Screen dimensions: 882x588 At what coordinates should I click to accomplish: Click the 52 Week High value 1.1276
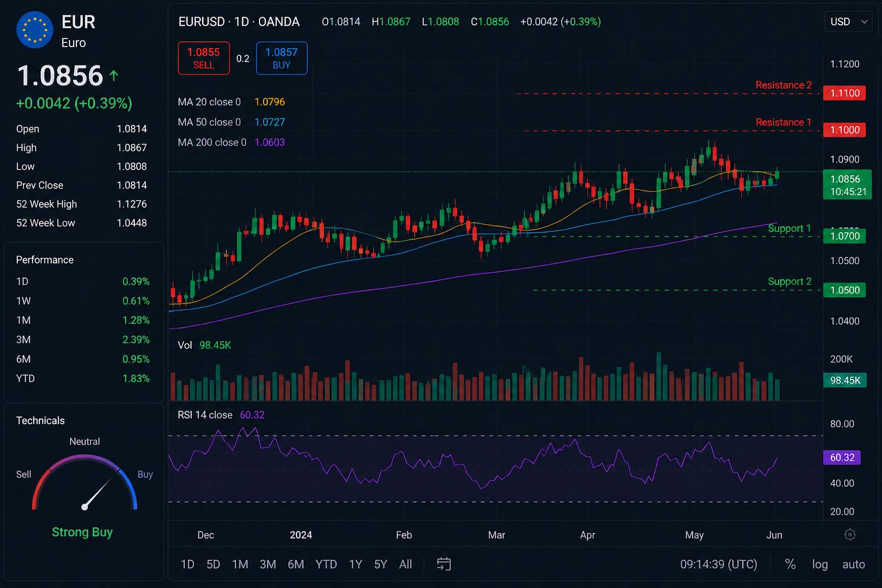pyautogui.click(x=131, y=204)
